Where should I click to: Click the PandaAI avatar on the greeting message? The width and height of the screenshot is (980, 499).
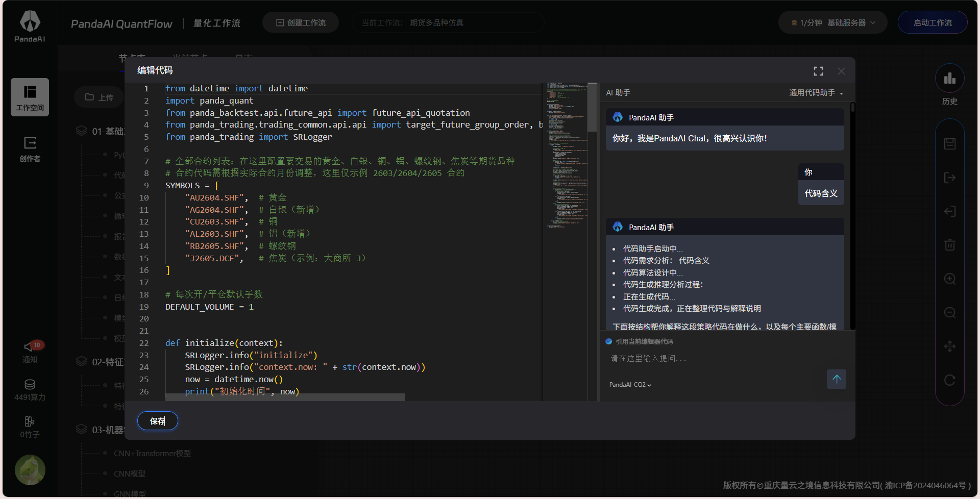pos(618,117)
